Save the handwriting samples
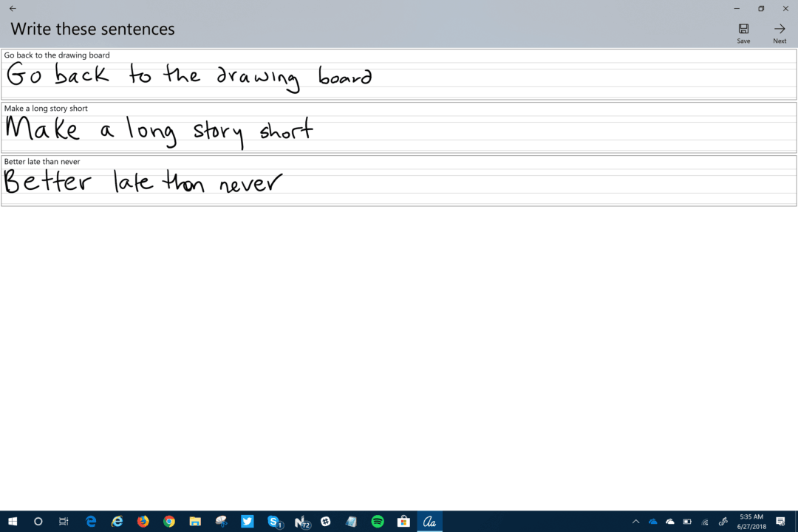This screenshot has width=798, height=532. coord(743,31)
